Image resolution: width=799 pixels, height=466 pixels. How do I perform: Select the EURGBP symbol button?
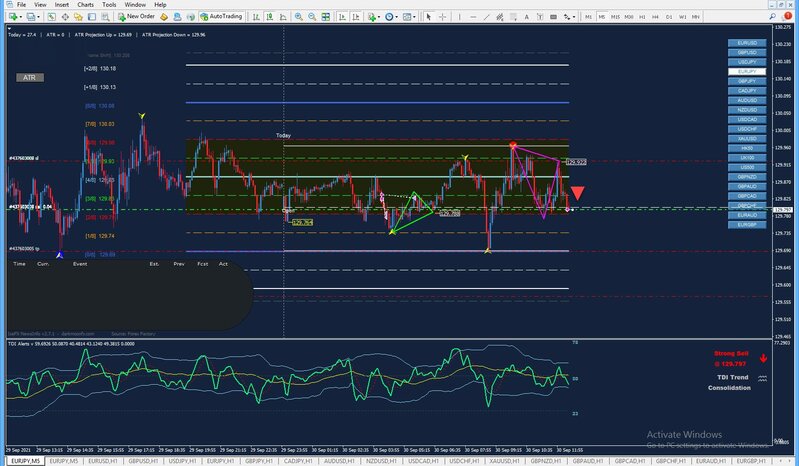[747, 225]
